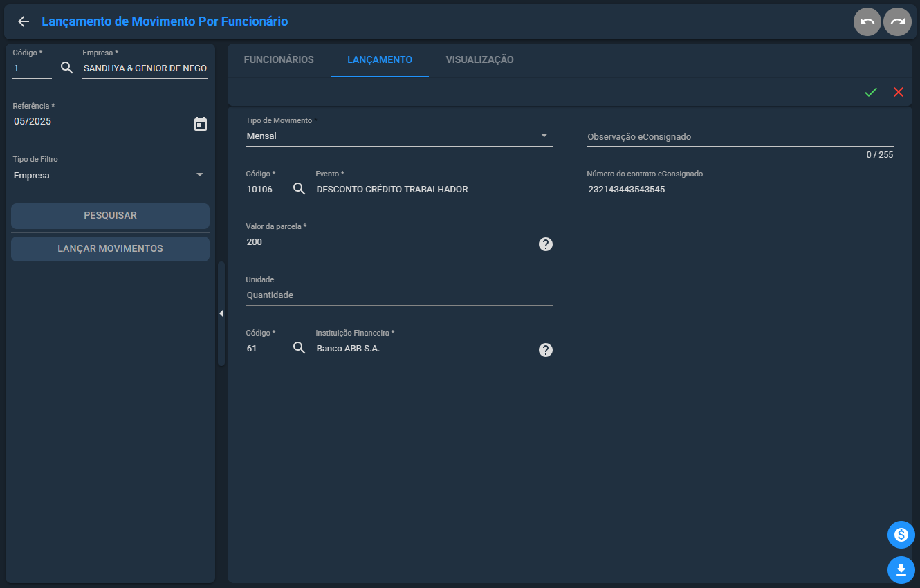Image resolution: width=920 pixels, height=588 pixels.
Task: Show help for Instituição Financeira
Action: (x=546, y=350)
